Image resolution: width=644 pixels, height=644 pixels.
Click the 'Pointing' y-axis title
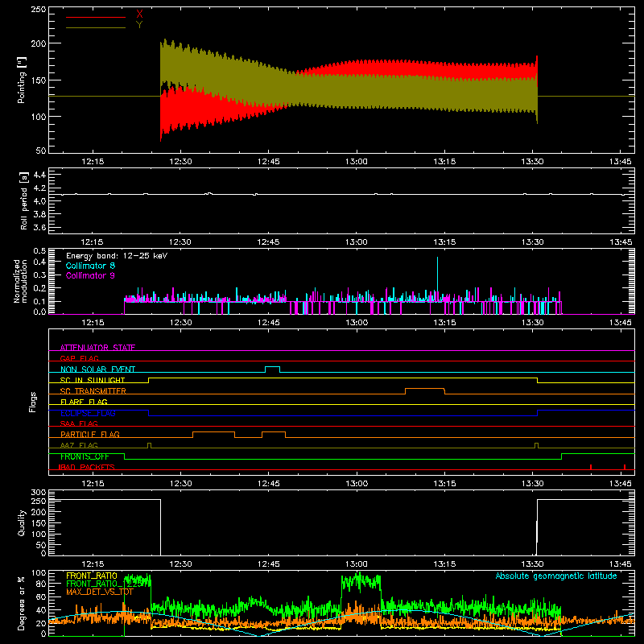point(22,80)
